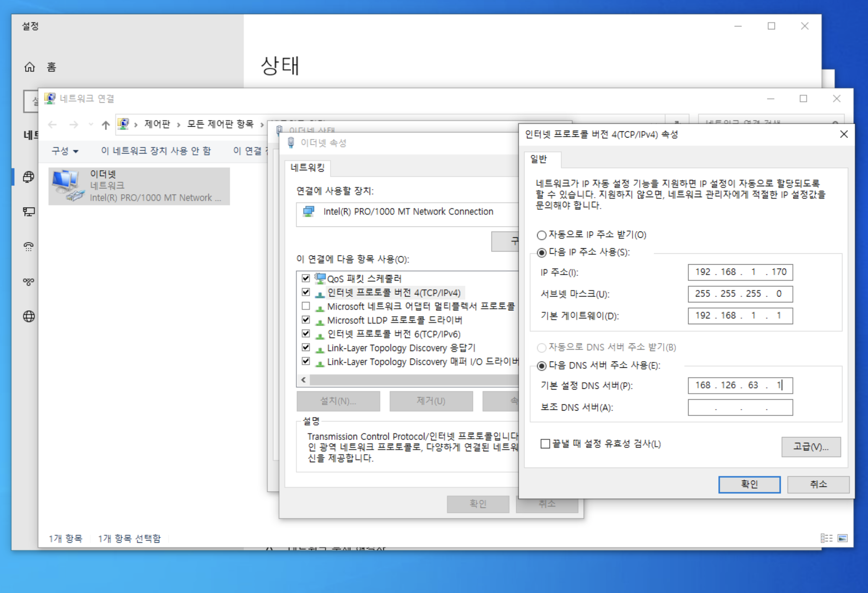Click 확인 button in IPv4 properties

click(749, 484)
